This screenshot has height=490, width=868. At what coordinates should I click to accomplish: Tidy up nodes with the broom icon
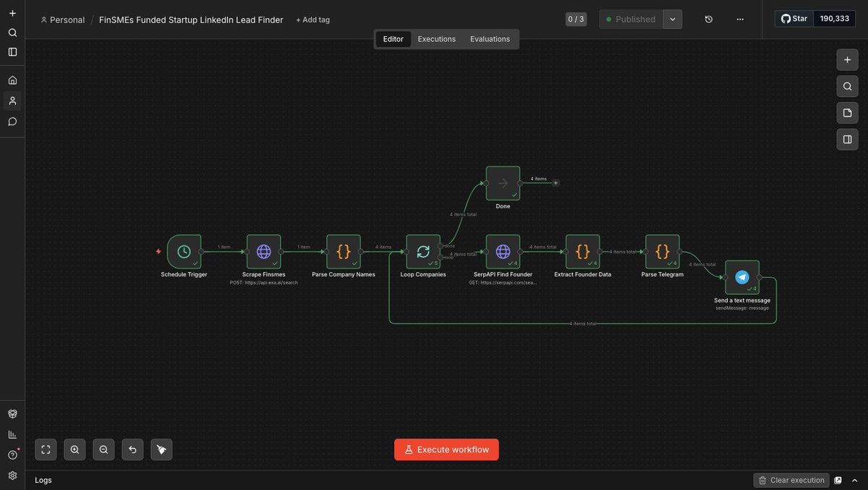(161, 449)
